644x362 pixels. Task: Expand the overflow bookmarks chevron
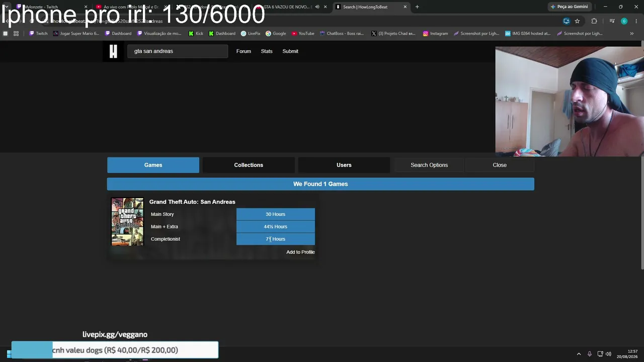(632, 34)
